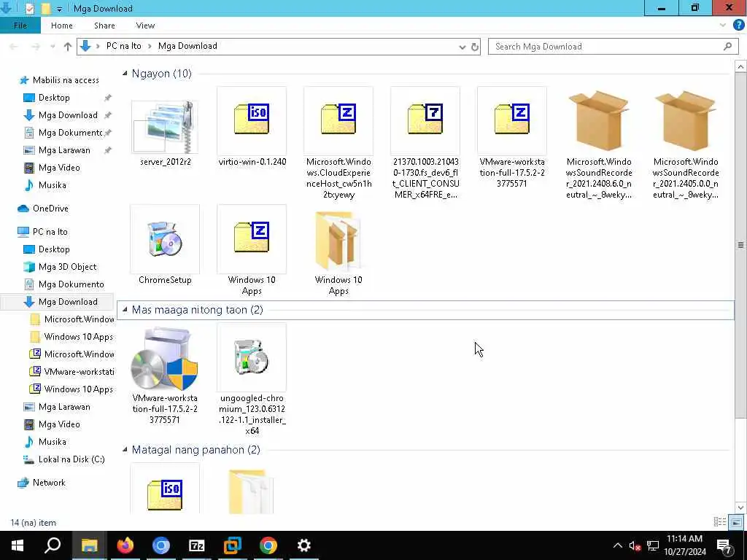Select the Microsoft.Windows.CloudExperienceHost archive
747x560 pixels.
pyautogui.click(x=338, y=143)
